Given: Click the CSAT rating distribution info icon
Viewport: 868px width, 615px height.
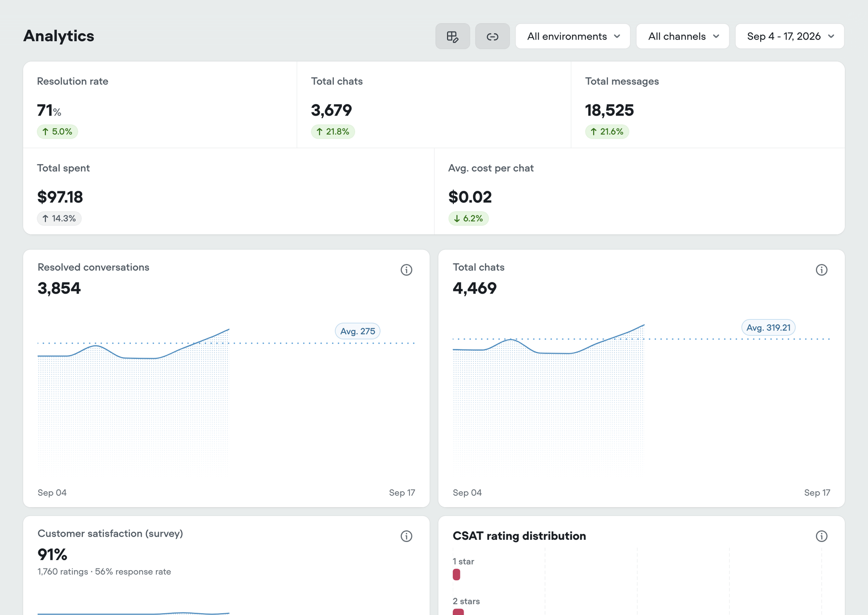Looking at the screenshot, I should click(821, 536).
